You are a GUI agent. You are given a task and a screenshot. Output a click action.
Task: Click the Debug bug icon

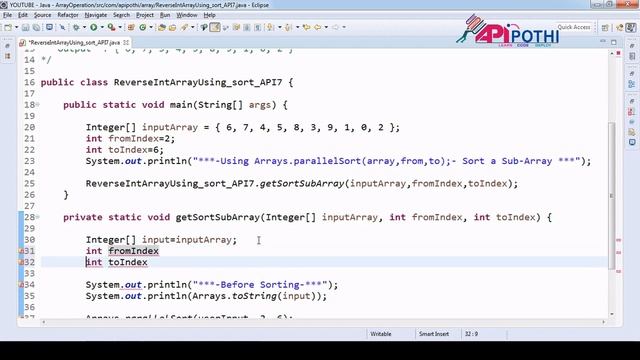pos(76,27)
